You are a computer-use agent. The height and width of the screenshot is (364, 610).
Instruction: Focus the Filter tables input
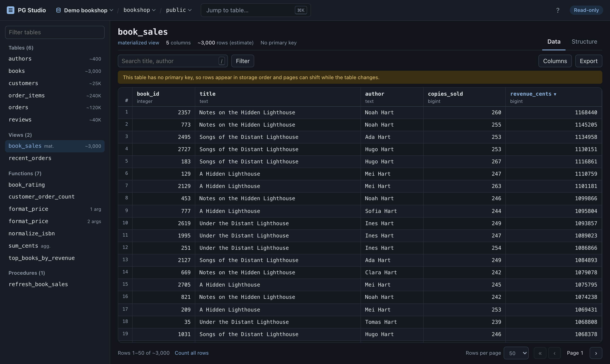tap(55, 32)
